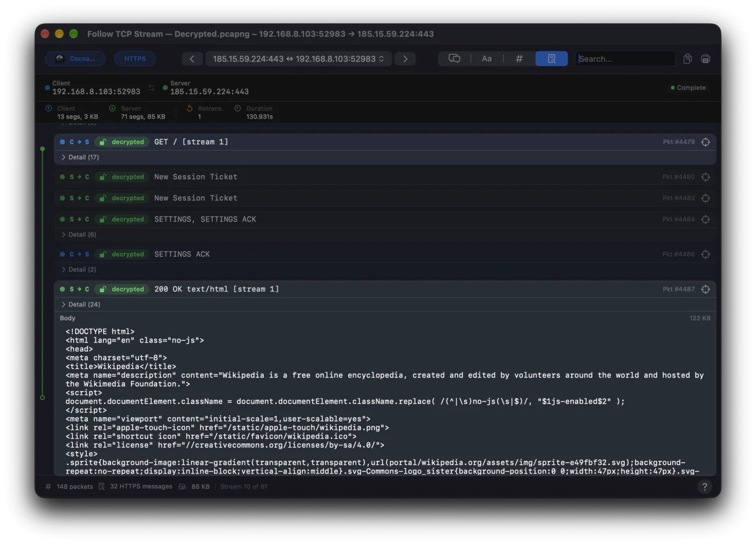Locate packet #4484 with crosshair icon
The height and width of the screenshot is (544, 756).
pyautogui.click(x=705, y=219)
